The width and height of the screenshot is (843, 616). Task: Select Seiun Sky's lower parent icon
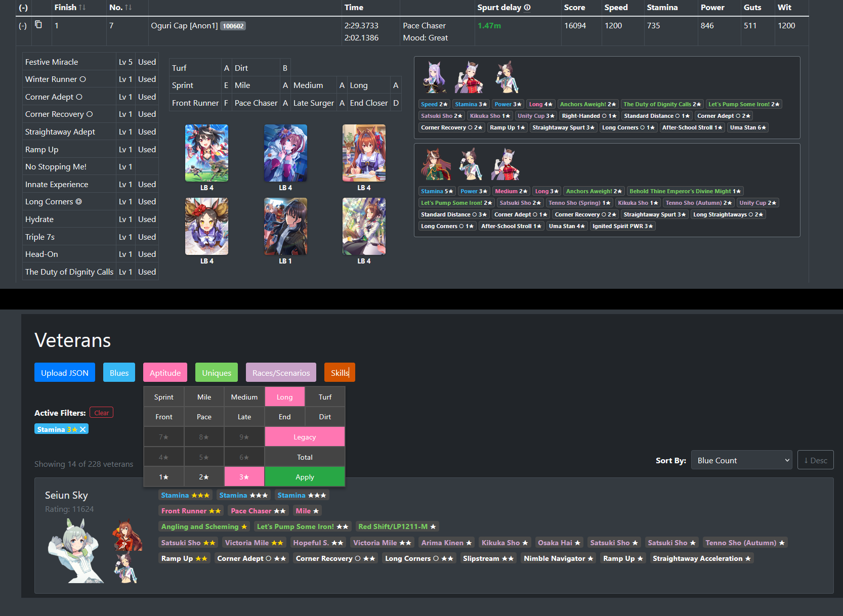[x=125, y=567]
